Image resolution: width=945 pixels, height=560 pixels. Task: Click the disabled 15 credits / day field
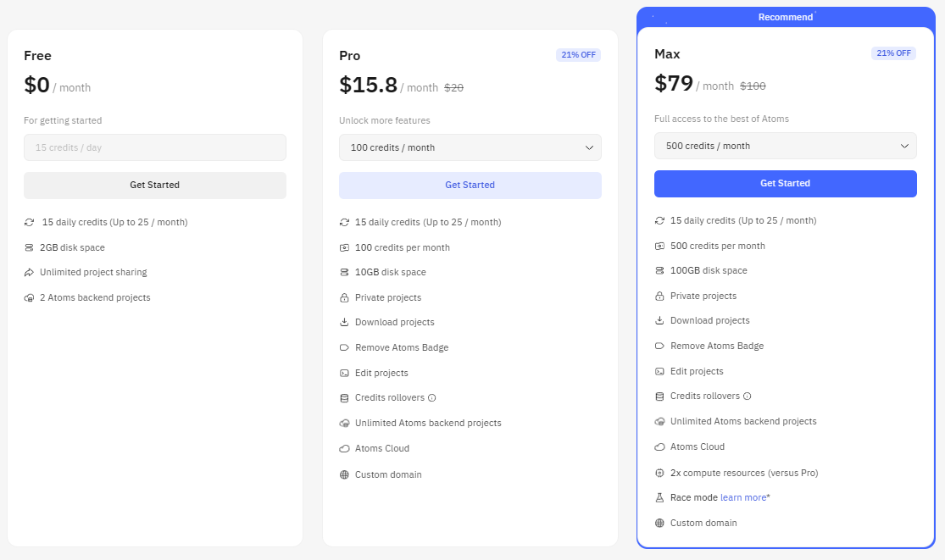pos(155,147)
